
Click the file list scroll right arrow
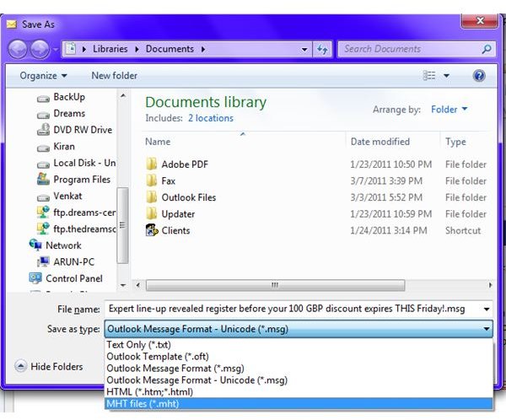[490, 285]
